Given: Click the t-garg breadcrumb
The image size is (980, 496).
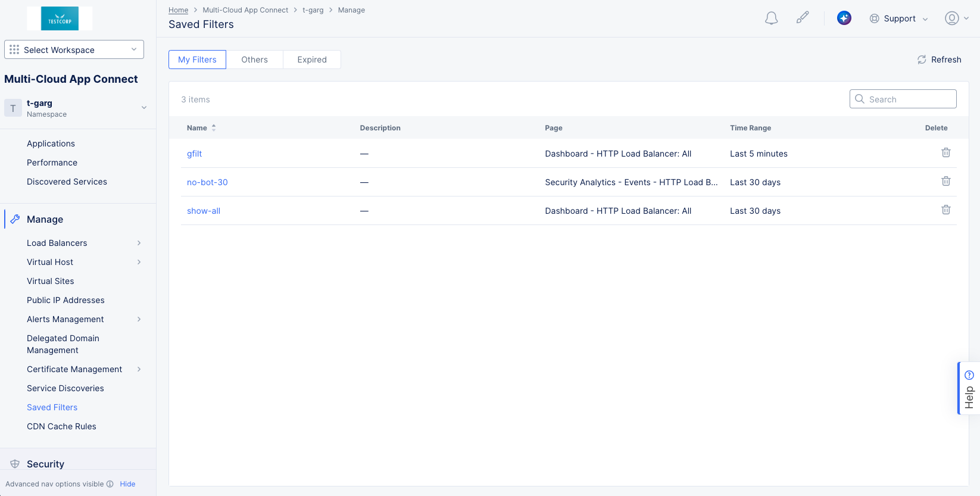Looking at the screenshot, I should click(x=313, y=10).
